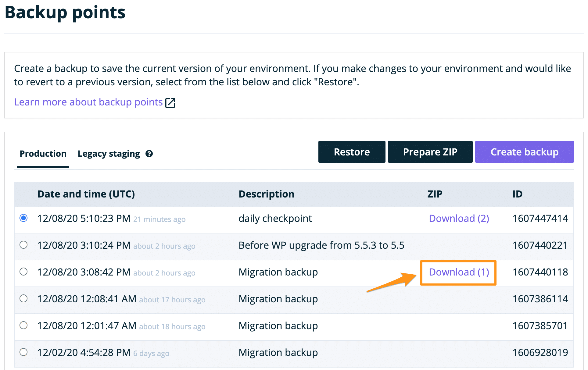Click the Date and time (UTC) column header
This screenshot has height=370, width=588.
pyautogui.click(x=86, y=194)
